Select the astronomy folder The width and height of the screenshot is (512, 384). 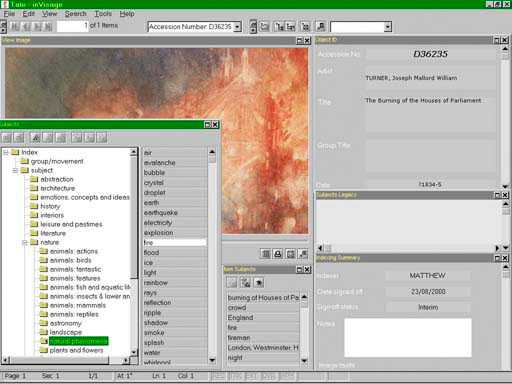click(x=65, y=323)
